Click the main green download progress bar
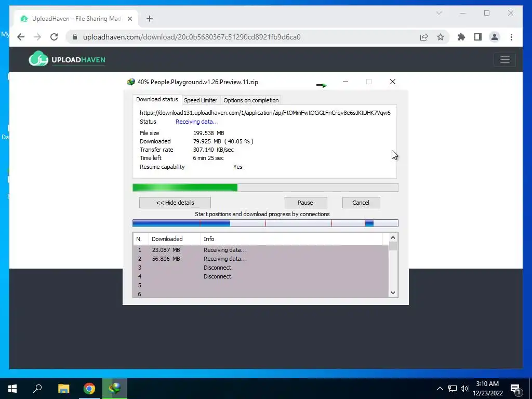The image size is (532, 399). click(x=265, y=188)
